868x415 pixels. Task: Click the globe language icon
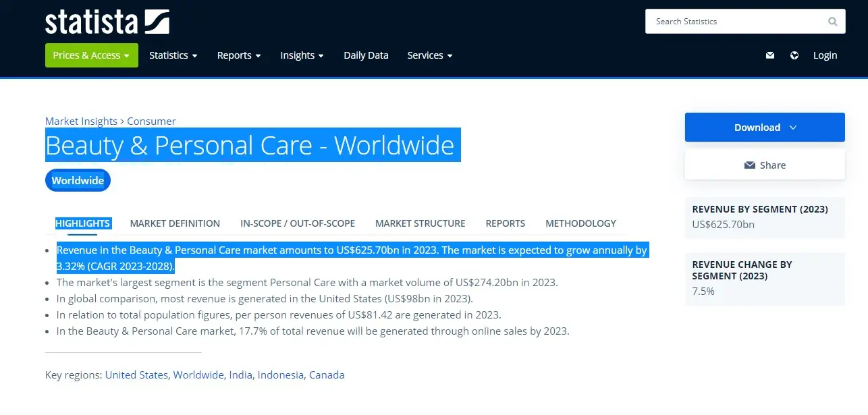pyautogui.click(x=794, y=55)
